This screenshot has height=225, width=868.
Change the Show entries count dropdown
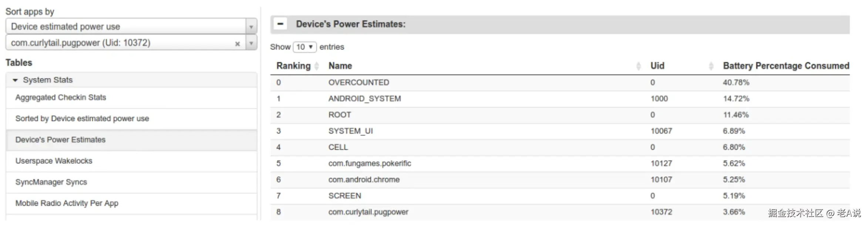305,47
